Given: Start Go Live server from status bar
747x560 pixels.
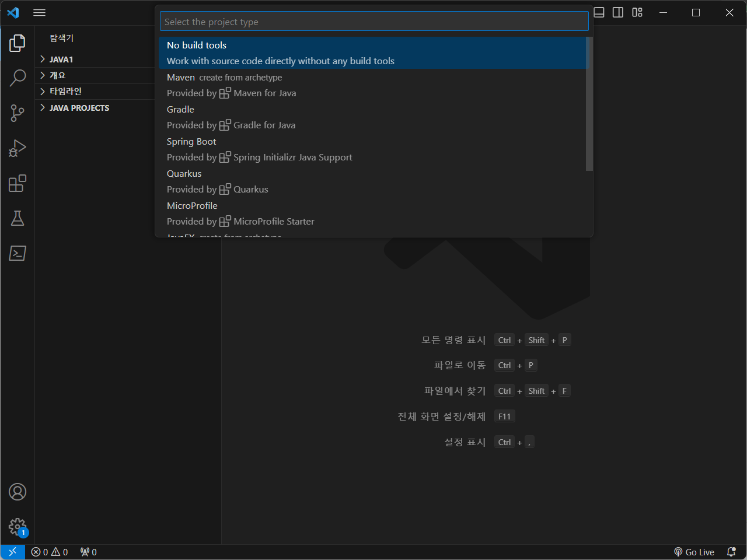Looking at the screenshot, I should (x=694, y=552).
